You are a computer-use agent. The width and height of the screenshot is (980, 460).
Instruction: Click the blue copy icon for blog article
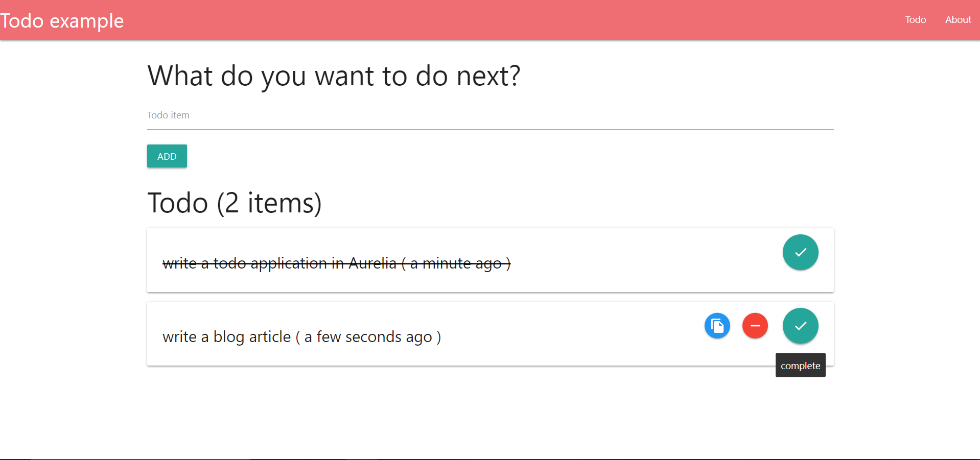click(x=717, y=326)
